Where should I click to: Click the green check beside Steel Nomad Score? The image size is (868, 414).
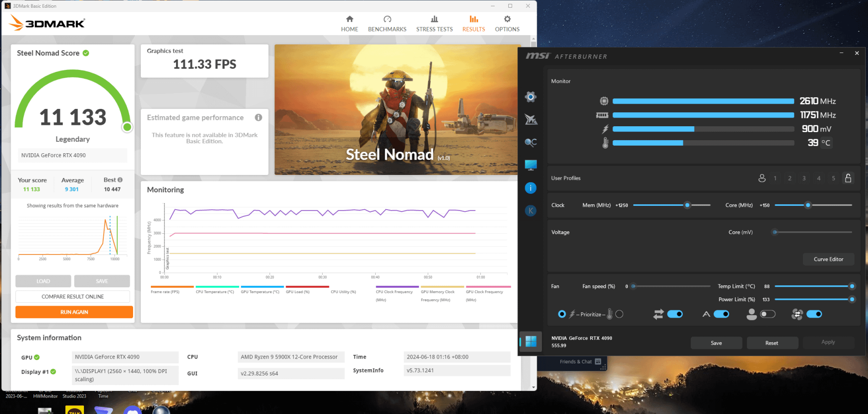click(x=86, y=53)
